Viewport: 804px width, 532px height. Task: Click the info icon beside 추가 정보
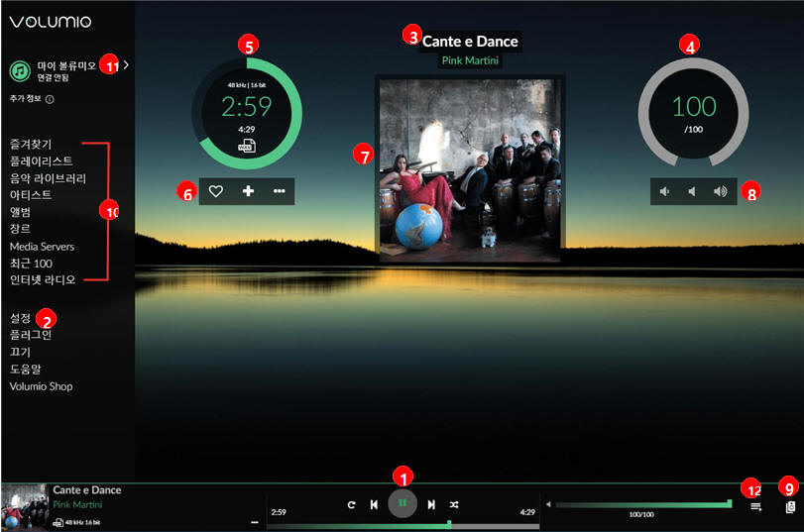(x=50, y=99)
